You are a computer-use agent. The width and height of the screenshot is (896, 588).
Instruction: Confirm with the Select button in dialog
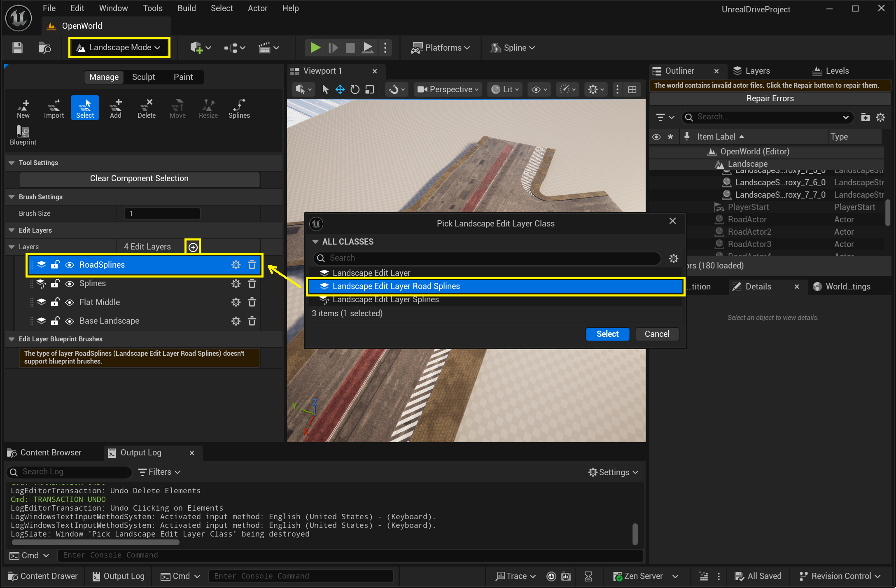click(x=607, y=334)
